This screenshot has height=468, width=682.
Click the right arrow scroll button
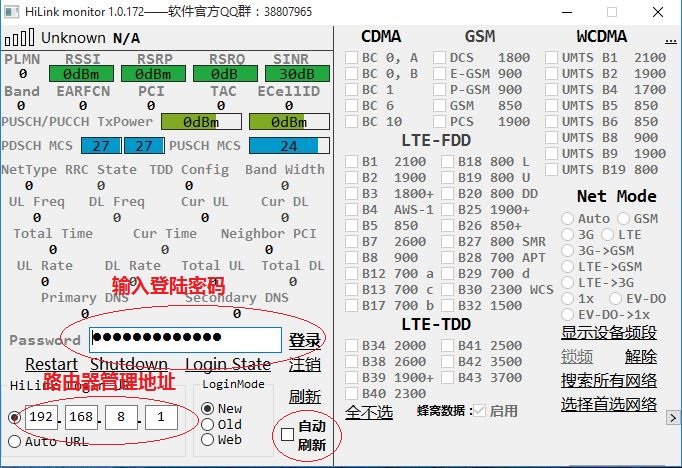click(x=673, y=418)
